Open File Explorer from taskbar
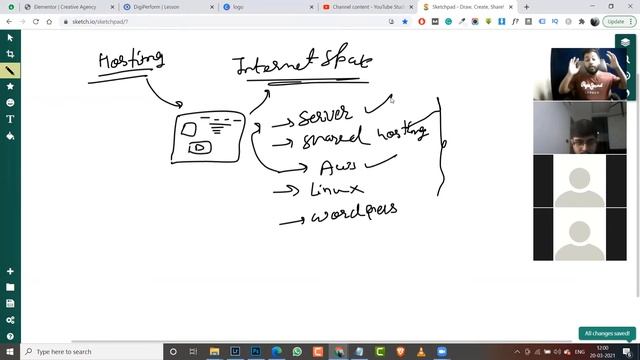 coord(214,351)
